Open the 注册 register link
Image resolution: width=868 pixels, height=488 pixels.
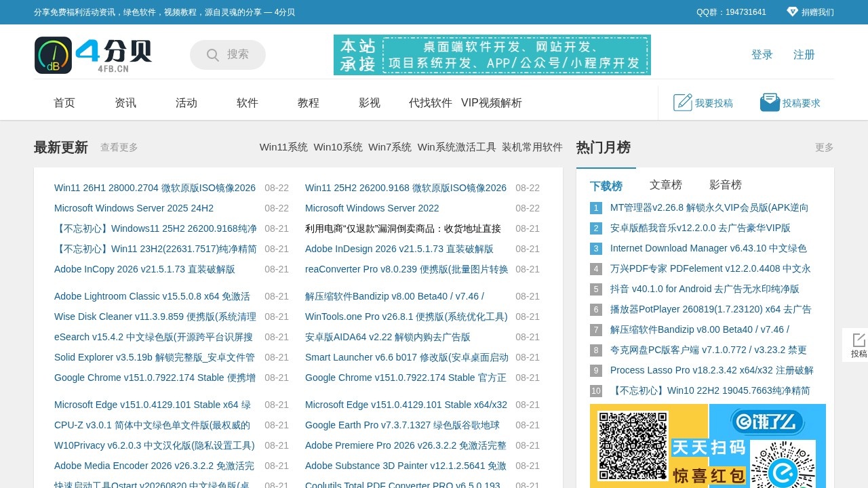pyautogui.click(x=804, y=55)
